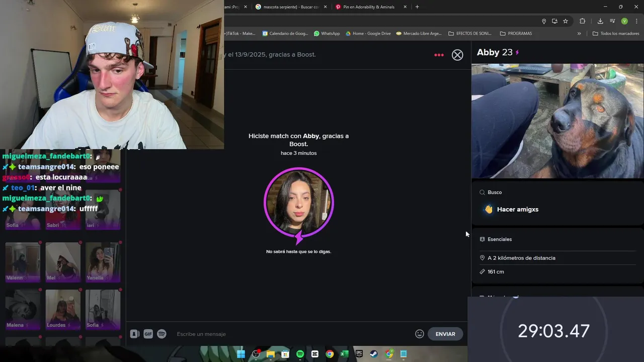This screenshot has width=644, height=362.
Task: Open the Chrome three-dot menu
Action: point(636,21)
